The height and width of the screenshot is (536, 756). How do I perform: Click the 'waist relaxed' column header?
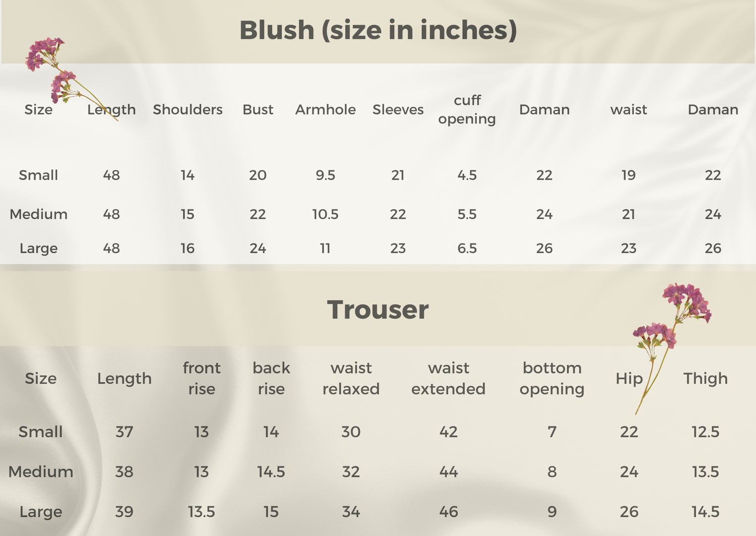pos(351,378)
